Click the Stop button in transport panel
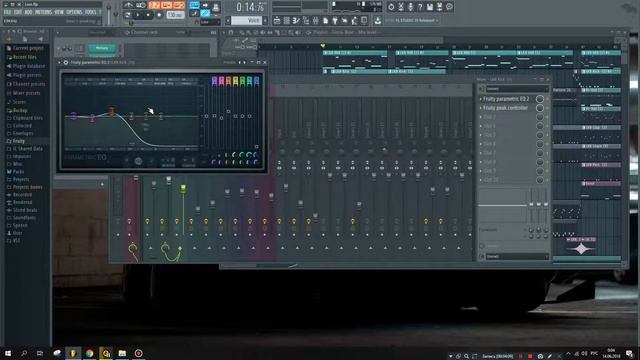640x360 pixels. [148, 15]
